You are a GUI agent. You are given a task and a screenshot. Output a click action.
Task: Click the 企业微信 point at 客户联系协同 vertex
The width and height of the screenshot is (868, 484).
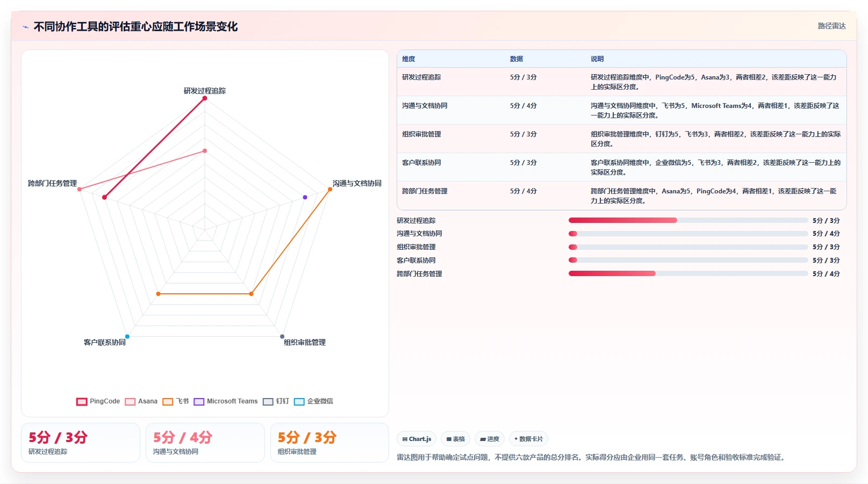127,337
